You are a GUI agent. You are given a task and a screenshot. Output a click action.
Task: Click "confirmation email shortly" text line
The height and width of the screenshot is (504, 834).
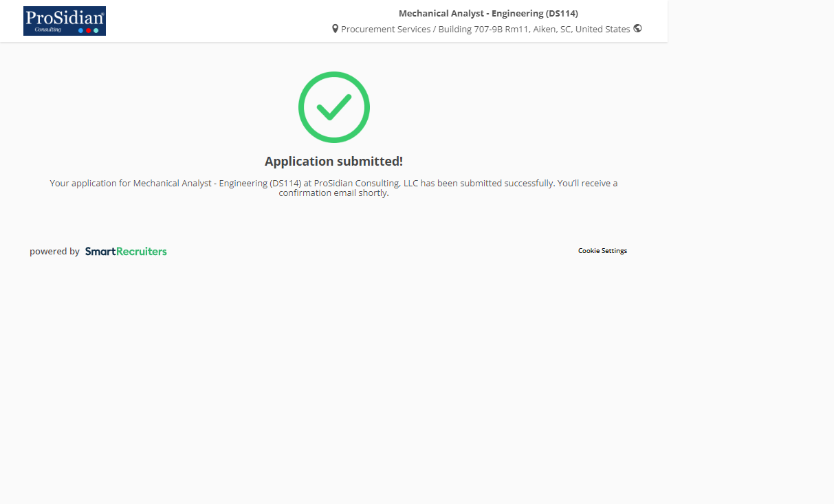point(333,193)
